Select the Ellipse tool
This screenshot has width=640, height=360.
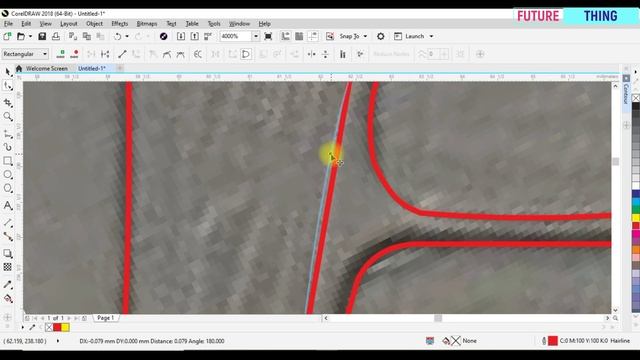pos(7,175)
